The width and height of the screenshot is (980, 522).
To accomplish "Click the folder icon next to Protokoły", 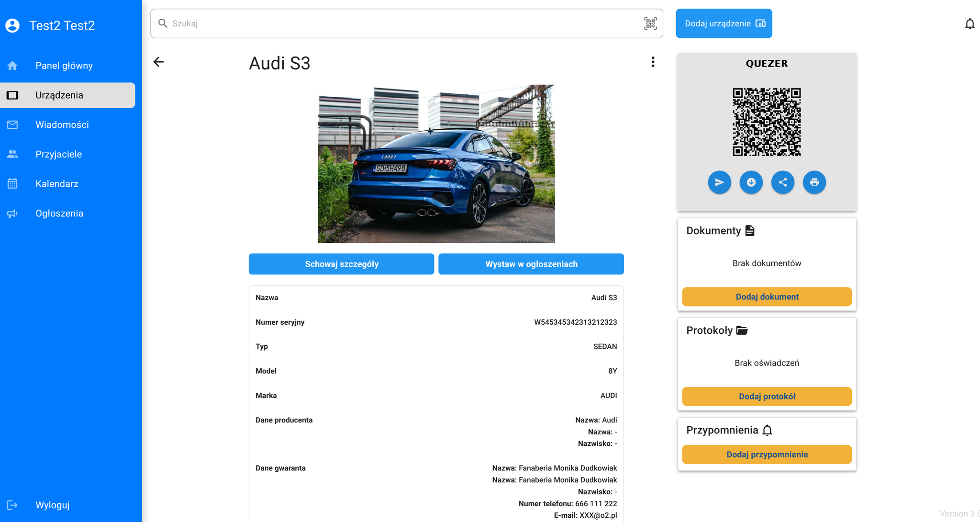I will 742,330.
